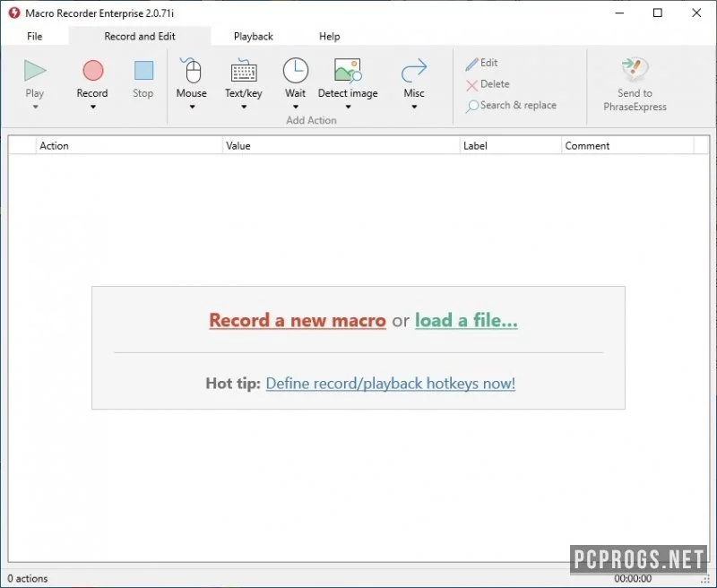
Task: Click the Delete action button
Action: (x=488, y=84)
